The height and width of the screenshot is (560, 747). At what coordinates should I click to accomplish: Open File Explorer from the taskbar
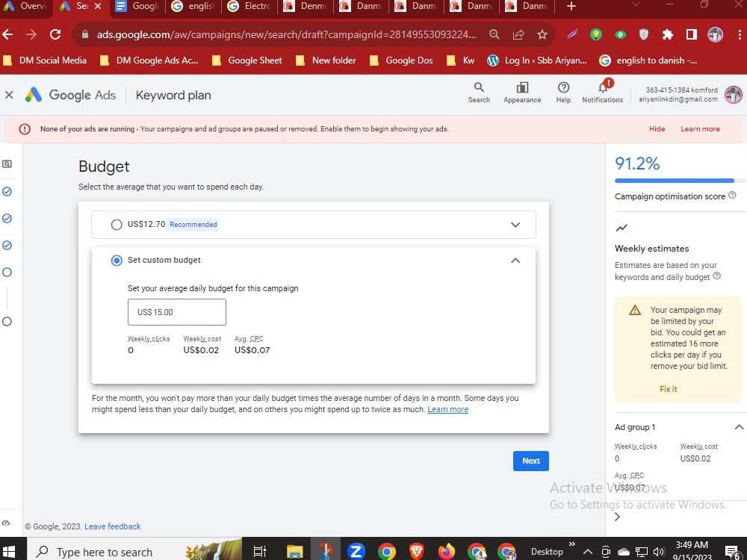[x=295, y=552]
